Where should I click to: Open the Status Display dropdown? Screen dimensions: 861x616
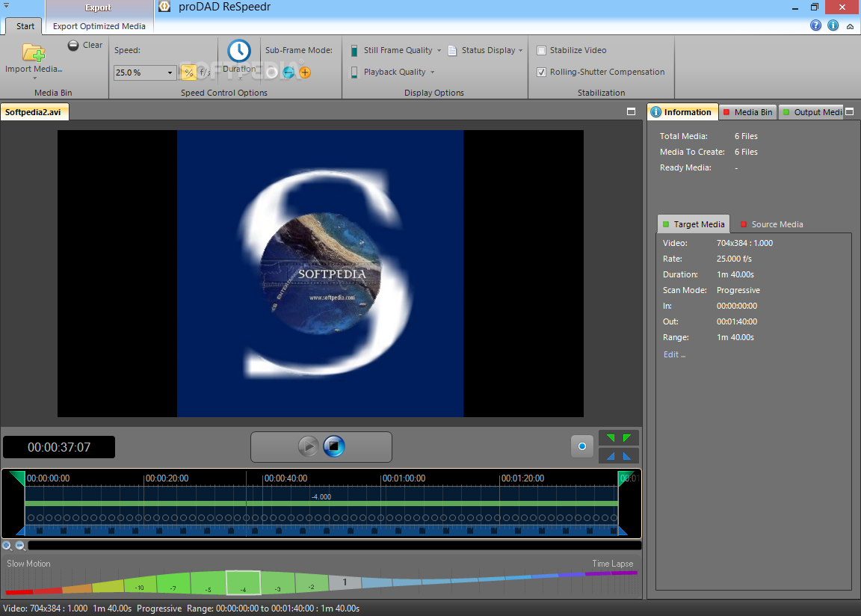[x=520, y=51]
